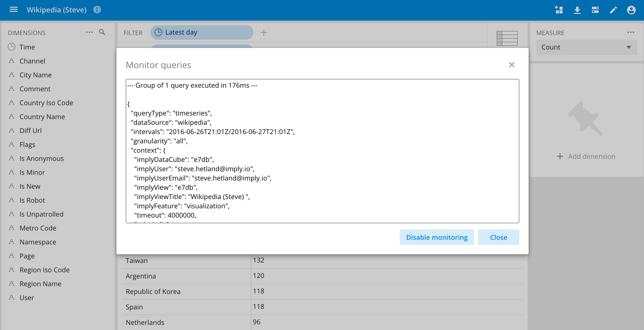This screenshot has height=330, width=644.
Task: Disable monitoring using the dialog button
Action: click(437, 237)
